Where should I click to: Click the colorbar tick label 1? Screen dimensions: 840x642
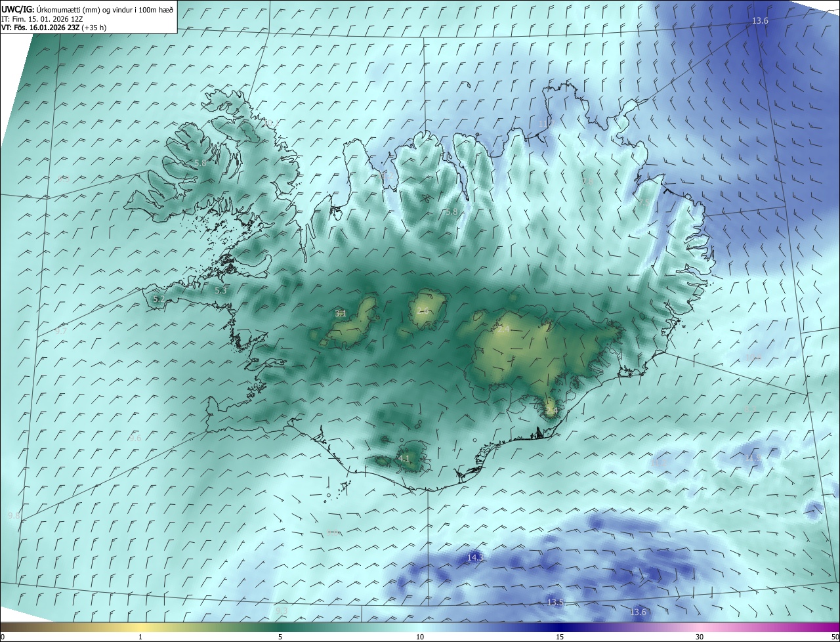pos(140,637)
